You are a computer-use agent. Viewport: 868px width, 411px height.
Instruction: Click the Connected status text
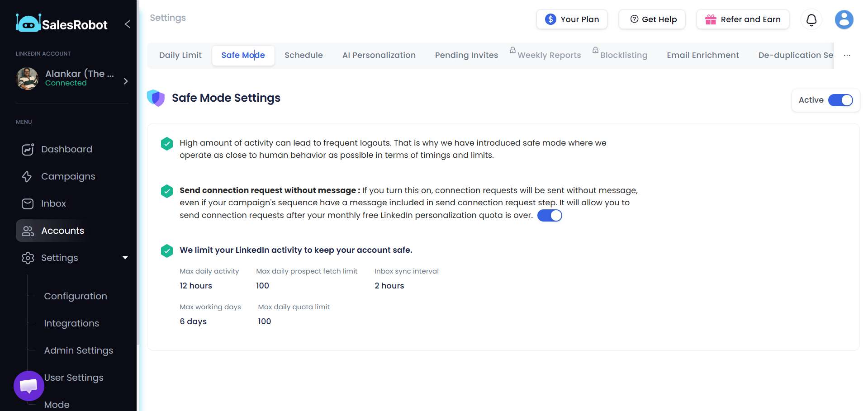coord(66,83)
